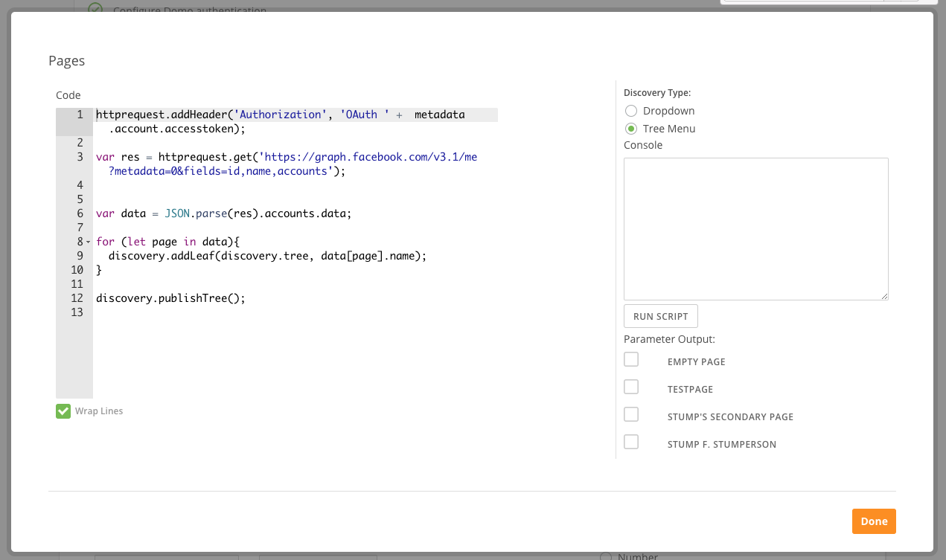Click line number 3 in the gutter
Image resolution: width=946 pixels, height=560 pixels.
coord(80,157)
